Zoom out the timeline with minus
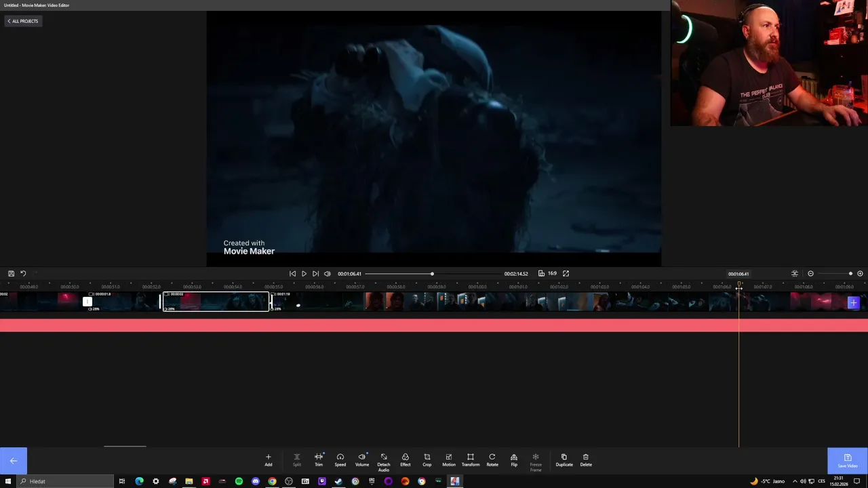This screenshot has width=868, height=488. [810, 273]
